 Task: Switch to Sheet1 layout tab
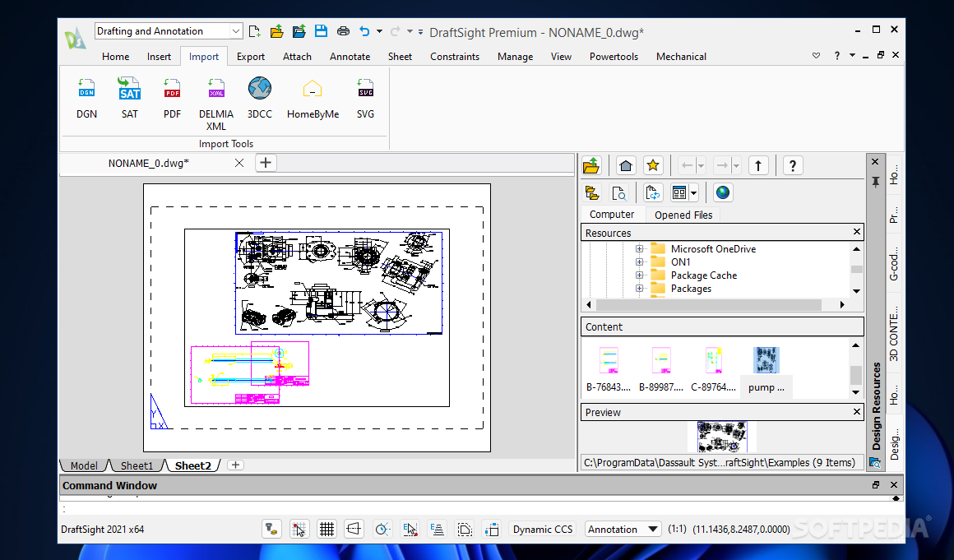(137, 465)
